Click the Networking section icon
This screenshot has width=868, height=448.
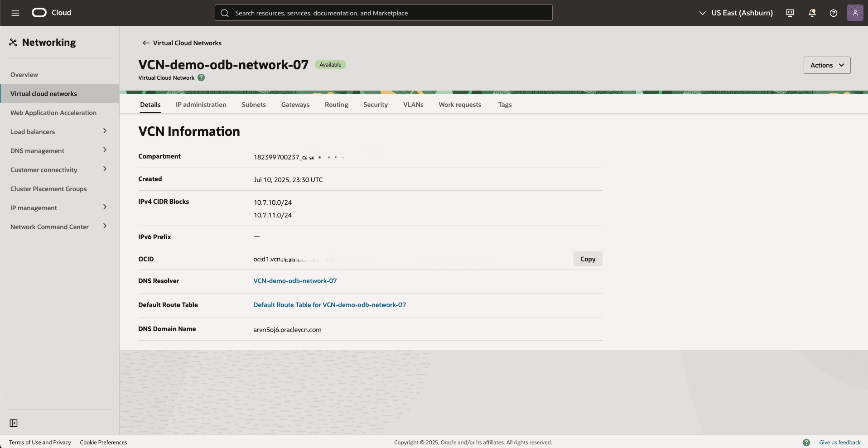pyautogui.click(x=13, y=42)
